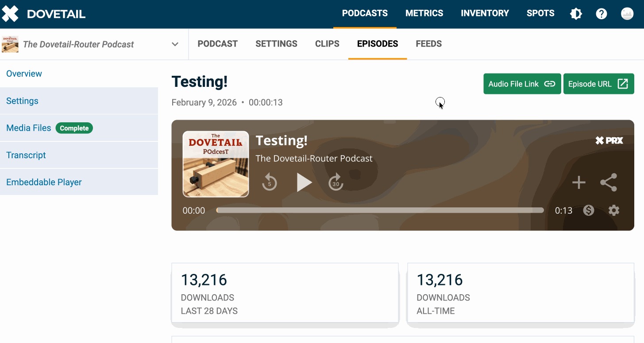Open Transcript in the sidebar
Image resolution: width=644 pixels, height=343 pixels.
click(x=26, y=155)
